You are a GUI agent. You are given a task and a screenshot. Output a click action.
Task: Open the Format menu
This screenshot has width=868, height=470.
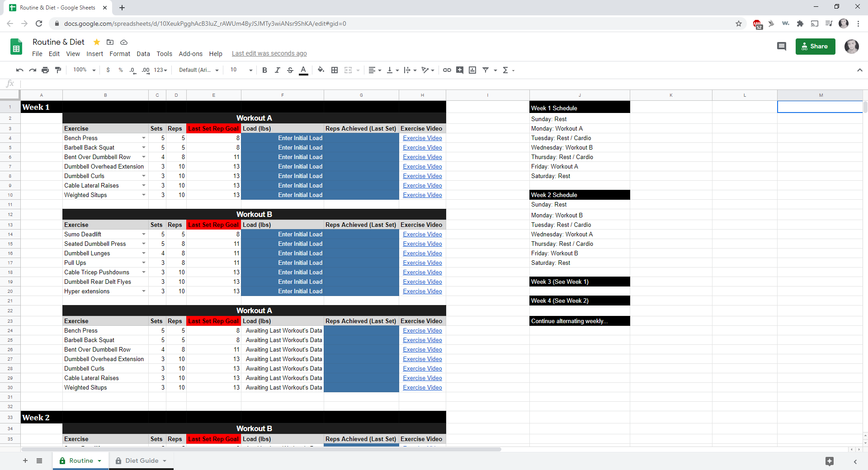119,54
